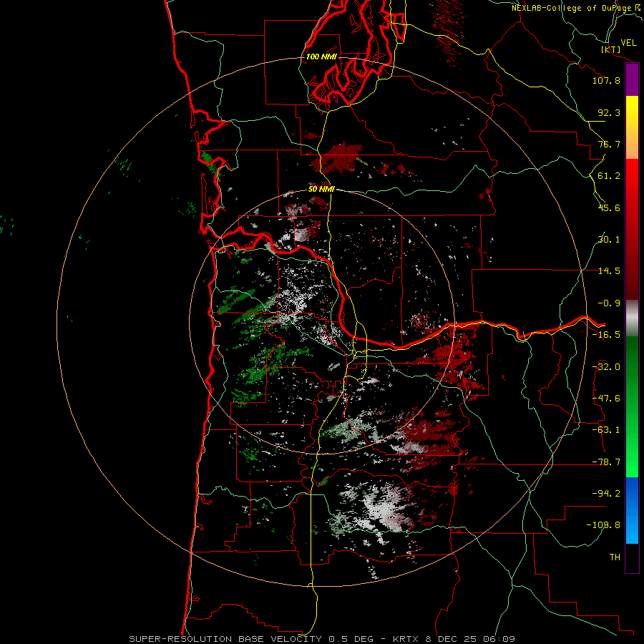This screenshot has width=644, height=644.
Task: Click the -47.6 velocity scale value
Action: [x=606, y=399]
